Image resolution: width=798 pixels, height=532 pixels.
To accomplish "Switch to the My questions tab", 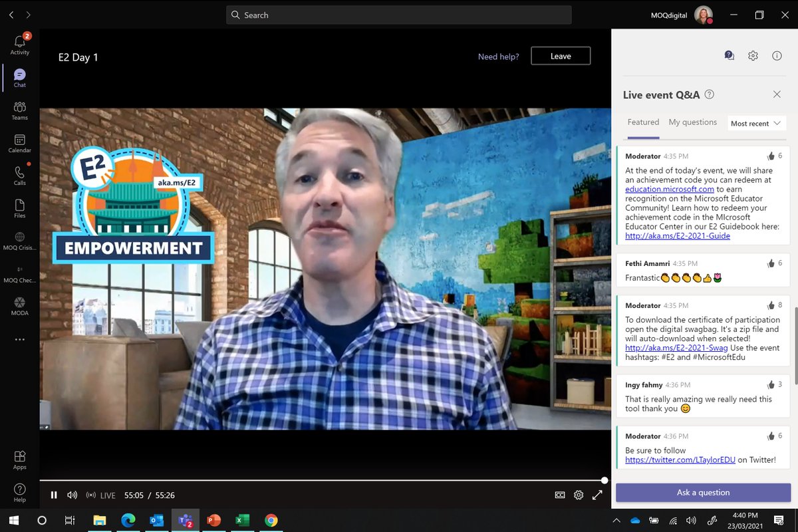I will (692, 122).
